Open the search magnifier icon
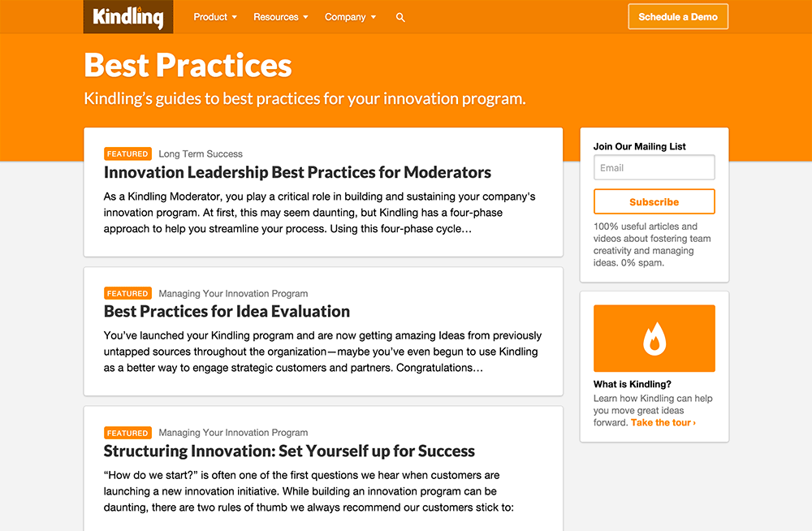This screenshot has width=812, height=531. point(400,17)
